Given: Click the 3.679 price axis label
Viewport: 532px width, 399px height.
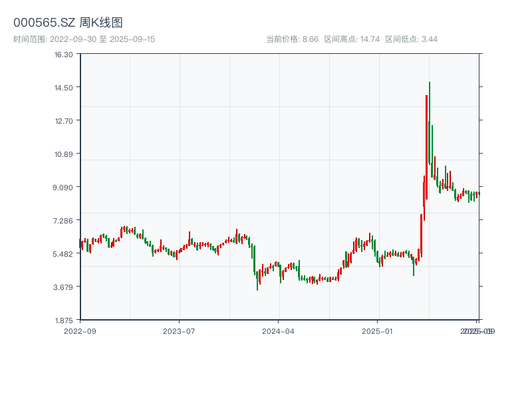Looking at the screenshot, I should [x=64, y=287].
